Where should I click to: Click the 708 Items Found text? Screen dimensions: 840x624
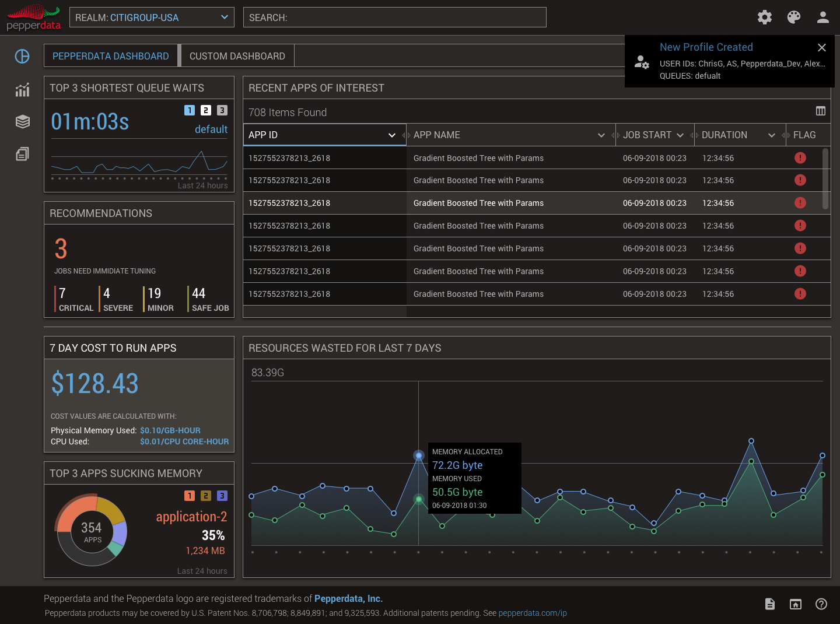(x=288, y=113)
